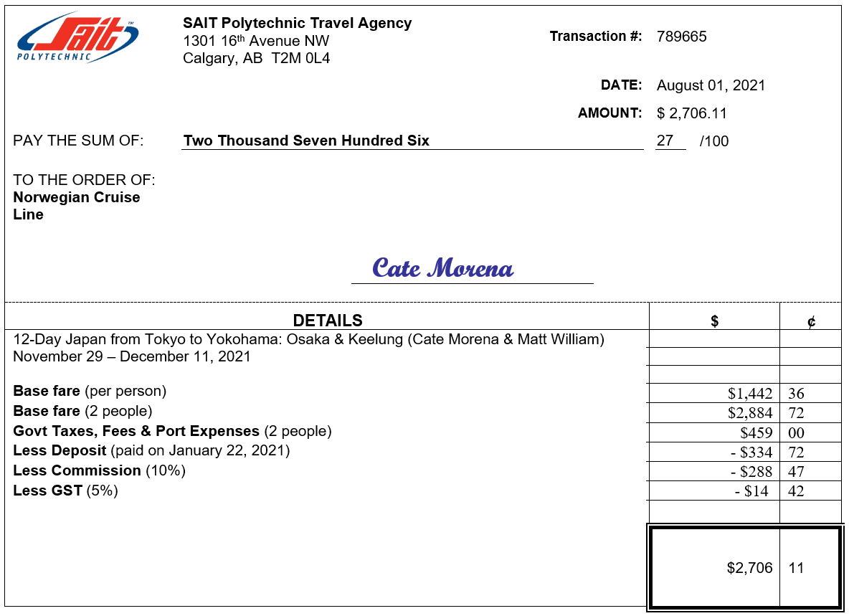The width and height of the screenshot is (849, 616).
Task: Click the SAIT Polytechnic Travel Agency heading
Action: (x=297, y=23)
